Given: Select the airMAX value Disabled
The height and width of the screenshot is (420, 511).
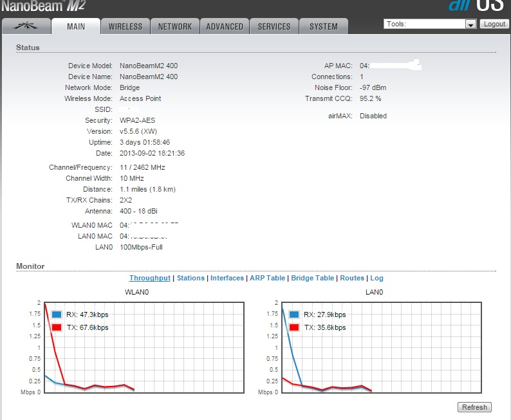Looking at the screenshot, I should 373,116.
